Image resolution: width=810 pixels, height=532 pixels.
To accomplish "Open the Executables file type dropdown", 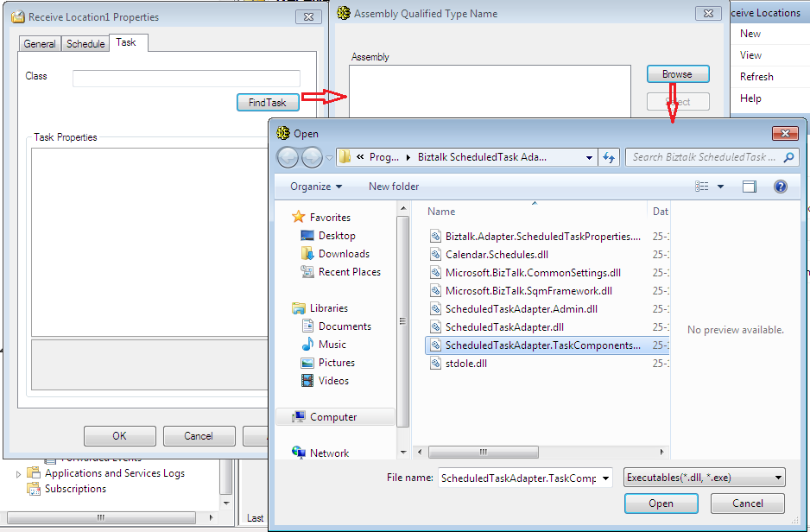I will (704, 478).
